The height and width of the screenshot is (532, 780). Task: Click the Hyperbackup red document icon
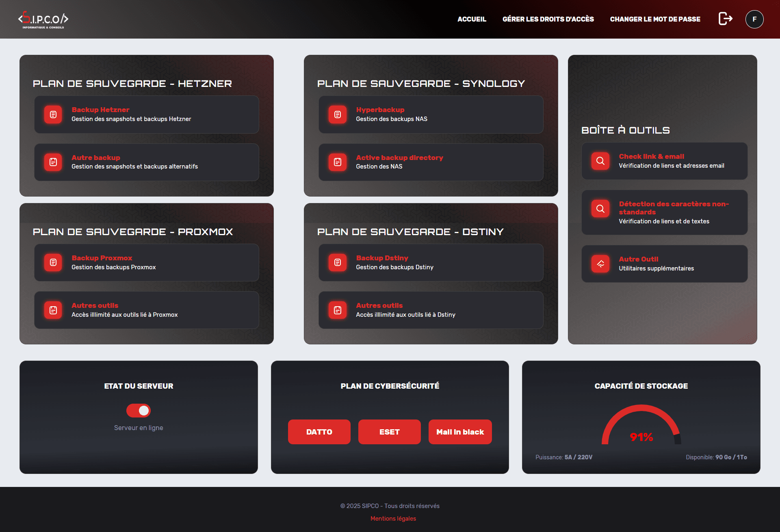tap(338, 115)
